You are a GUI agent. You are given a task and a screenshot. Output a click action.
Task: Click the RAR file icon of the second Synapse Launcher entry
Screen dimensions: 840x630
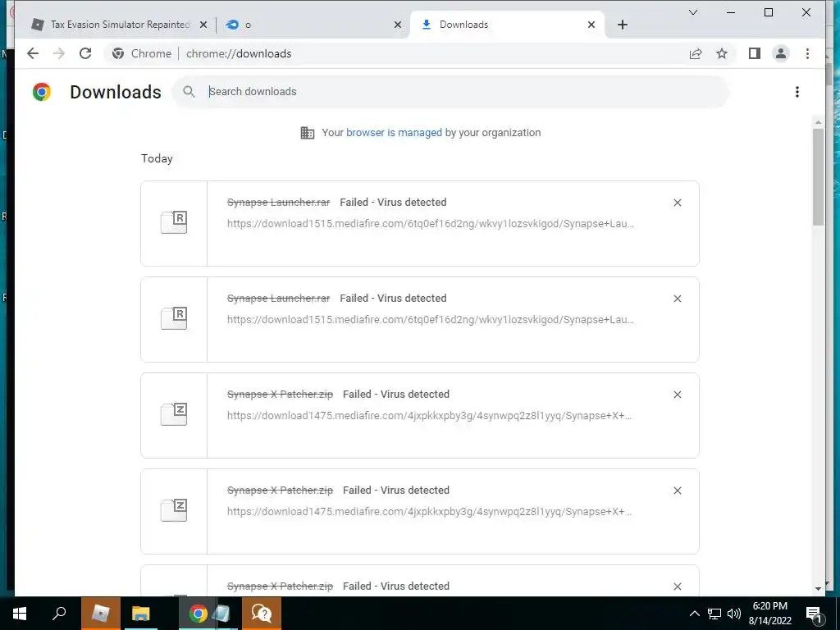[174, 318]
